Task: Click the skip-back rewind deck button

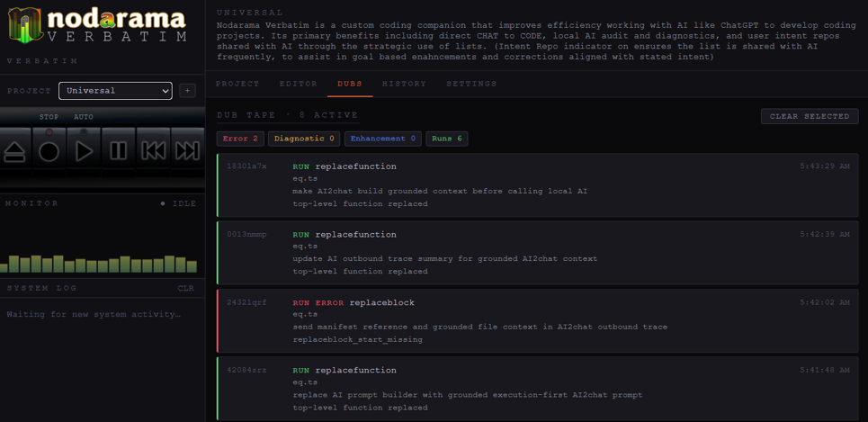Action: 153,150
